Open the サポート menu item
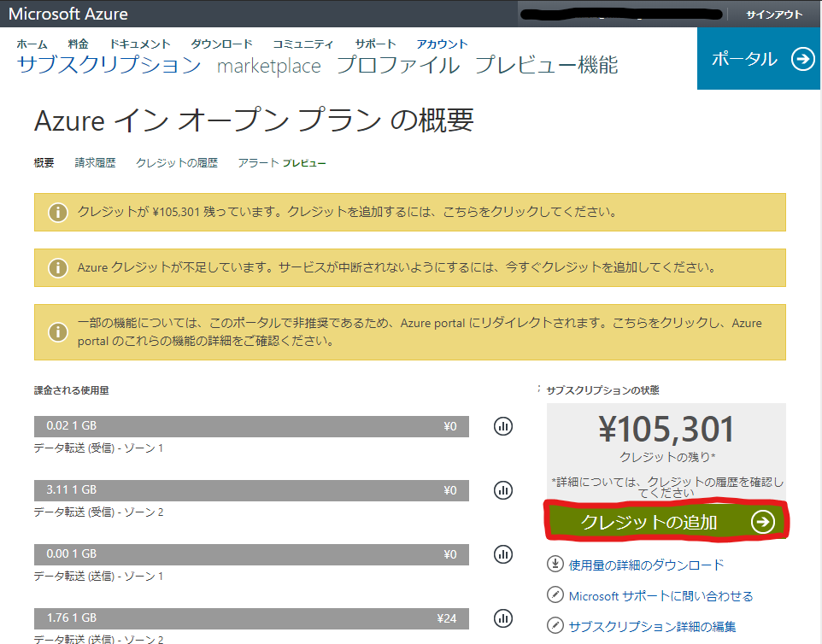Image resolution: width=822 pixels, height=644 pixels. 375,44
